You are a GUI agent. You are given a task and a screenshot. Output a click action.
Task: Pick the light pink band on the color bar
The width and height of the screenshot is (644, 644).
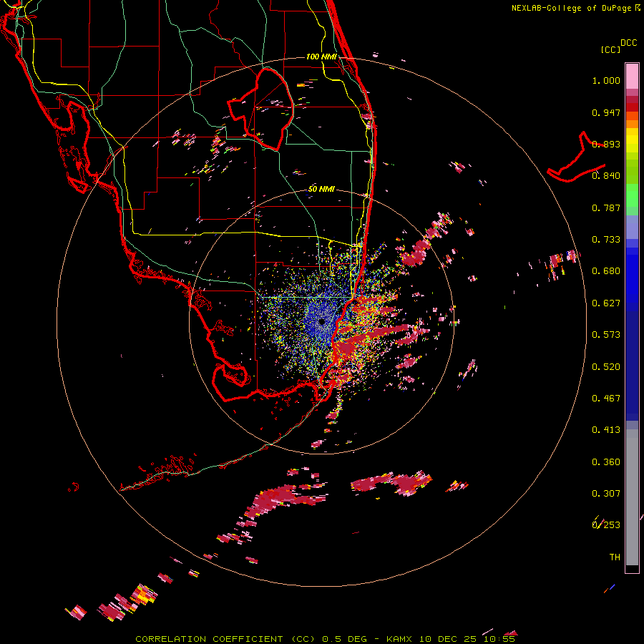(x=632, y=77)
